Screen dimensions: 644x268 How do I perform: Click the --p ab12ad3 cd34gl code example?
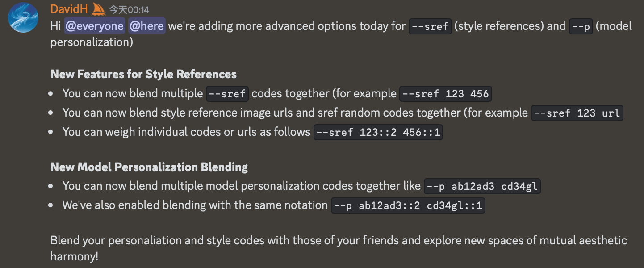click(x=482, y=186)
